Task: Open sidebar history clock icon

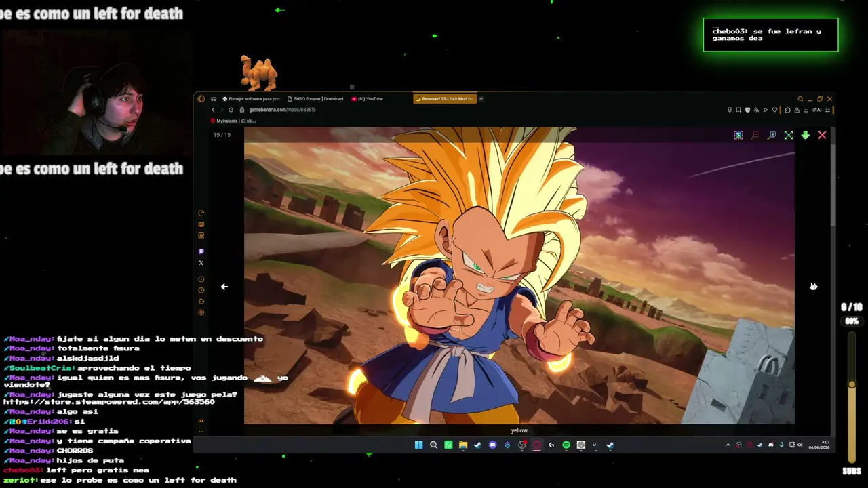Action: [201, 290]
